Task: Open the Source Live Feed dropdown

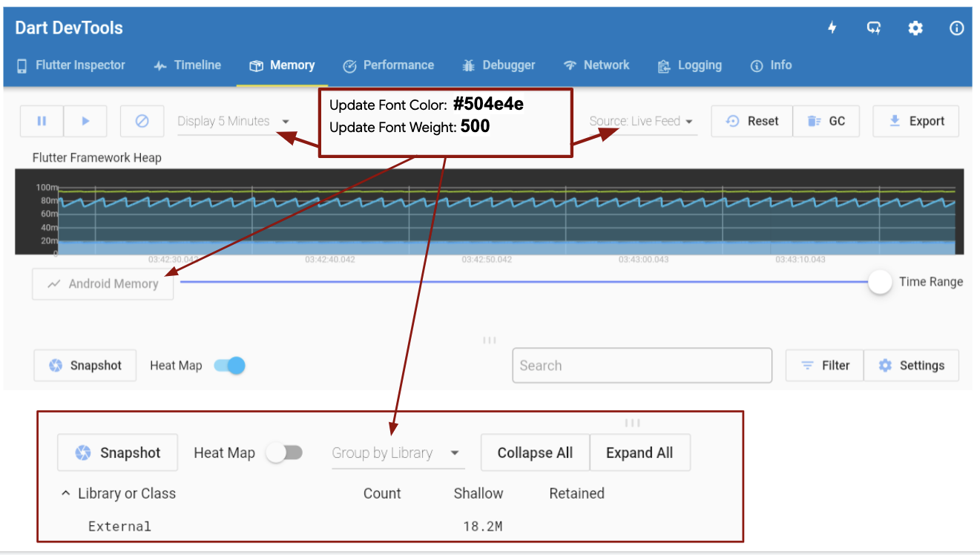Action: (642, 121)
